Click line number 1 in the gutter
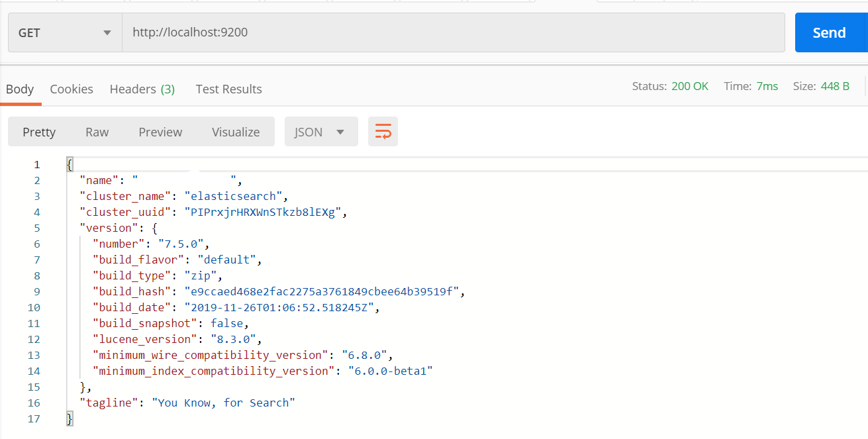Screen dimensions: 868x439 [x=37, y=164]
